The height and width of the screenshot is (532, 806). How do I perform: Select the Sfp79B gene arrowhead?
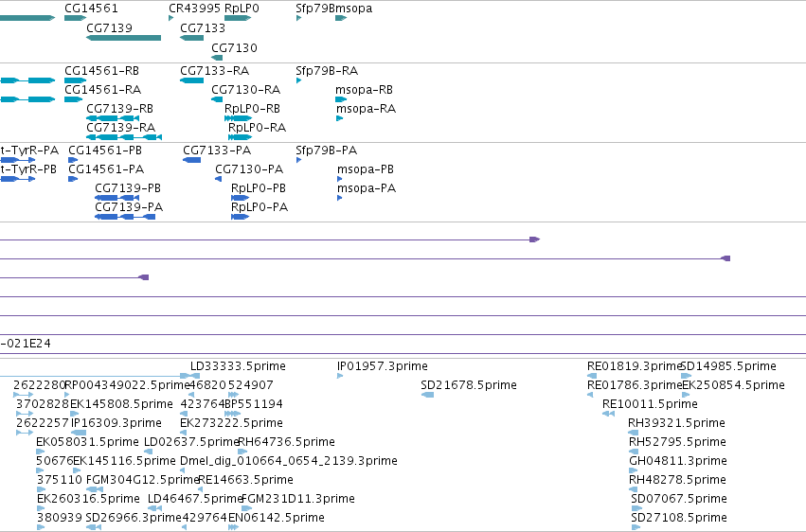(298, 18)
